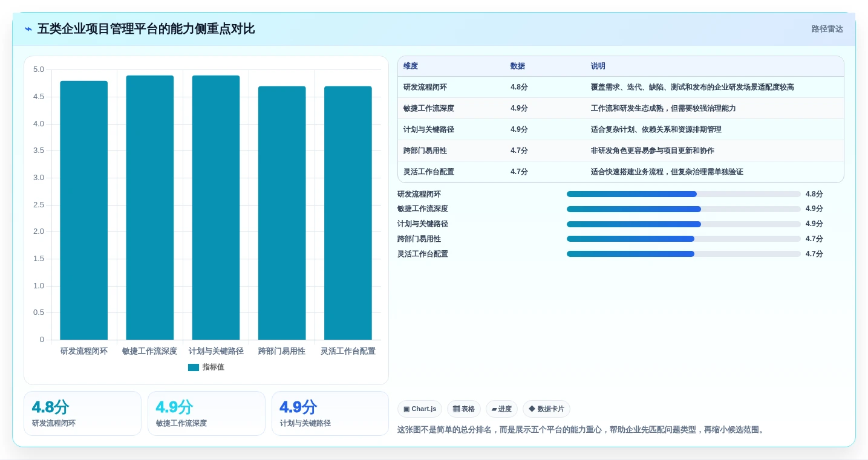Click the 说明 column header

tap(598, 66)
